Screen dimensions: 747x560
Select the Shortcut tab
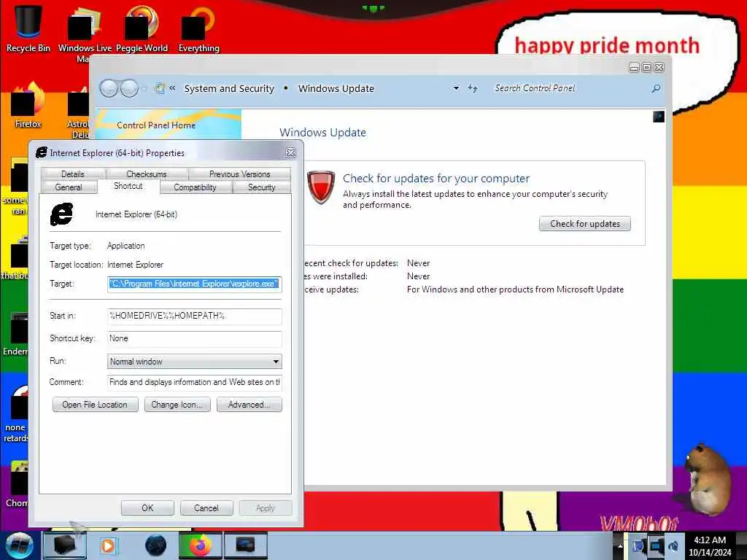click(x=128, y=186)
